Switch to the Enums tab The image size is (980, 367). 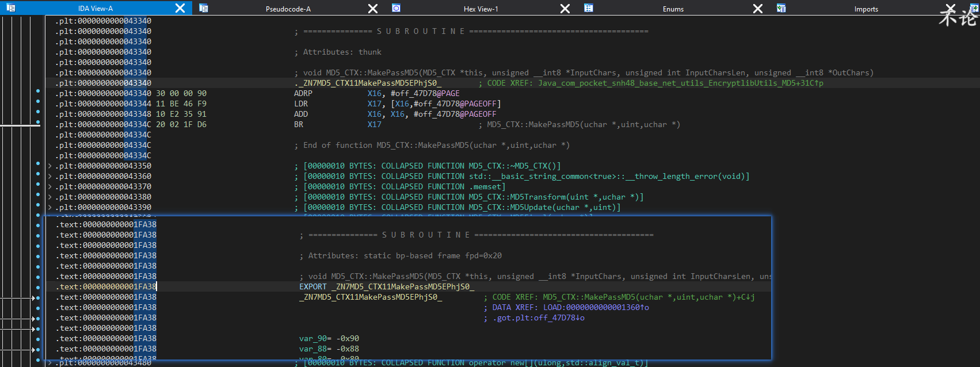pos(673,9)
